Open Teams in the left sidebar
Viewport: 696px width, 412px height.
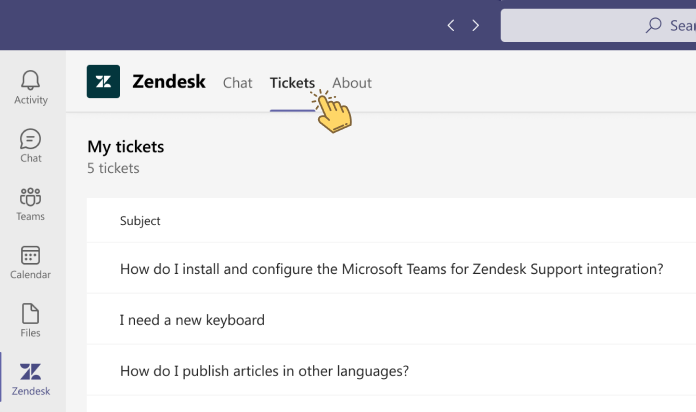coord(31,204)
